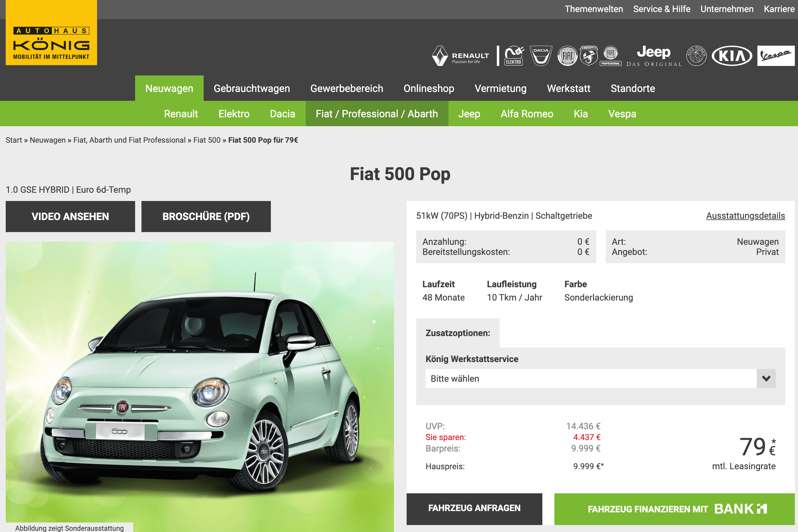
Task: Open the Ausstattungsdetails link
Action: pyautogui.click(x=745, y=216)
